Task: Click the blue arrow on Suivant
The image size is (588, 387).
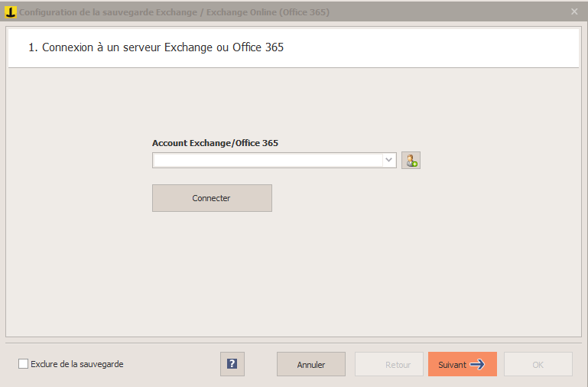Action: 477,364
